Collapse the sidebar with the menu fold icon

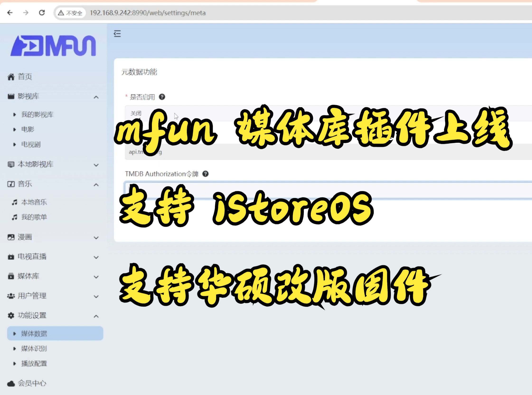(x=117, y=33)
